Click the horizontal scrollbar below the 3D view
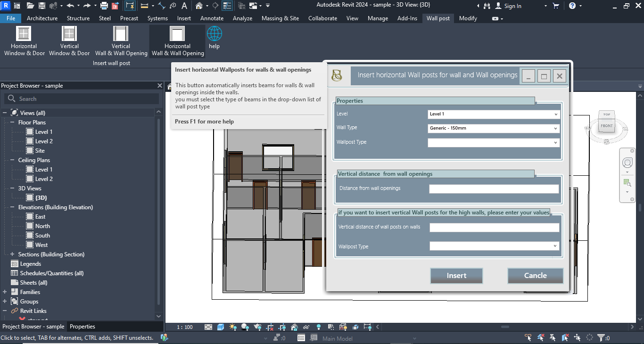Viewport: 644px width, 344px height. [x=504, y=327]
